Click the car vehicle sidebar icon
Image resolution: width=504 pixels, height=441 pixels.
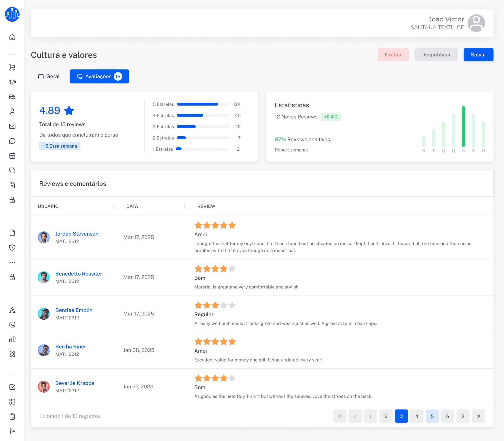(12, 97)
